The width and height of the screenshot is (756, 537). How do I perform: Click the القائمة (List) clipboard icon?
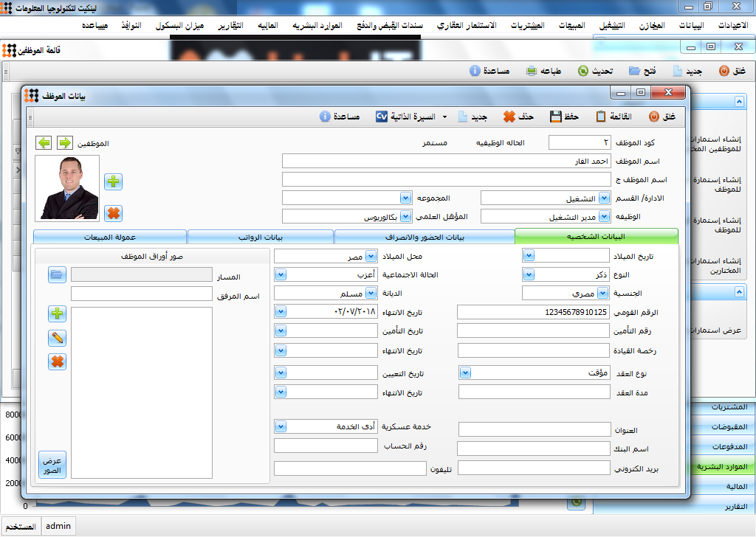[601, 117]
